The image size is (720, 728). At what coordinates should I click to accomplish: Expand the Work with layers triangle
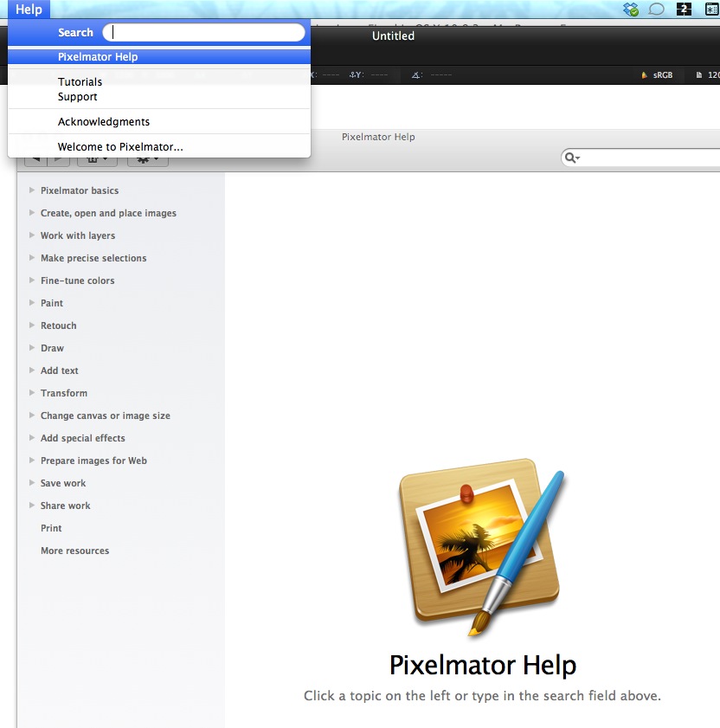pyautogui.click(x=31, y=235)
